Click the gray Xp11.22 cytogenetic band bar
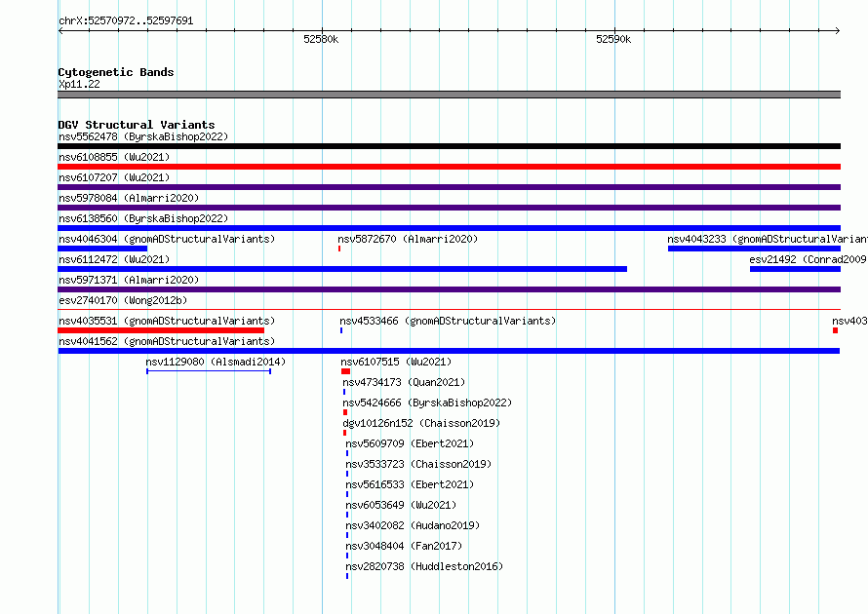Screen dimensions: 868x614 (449, 95)
